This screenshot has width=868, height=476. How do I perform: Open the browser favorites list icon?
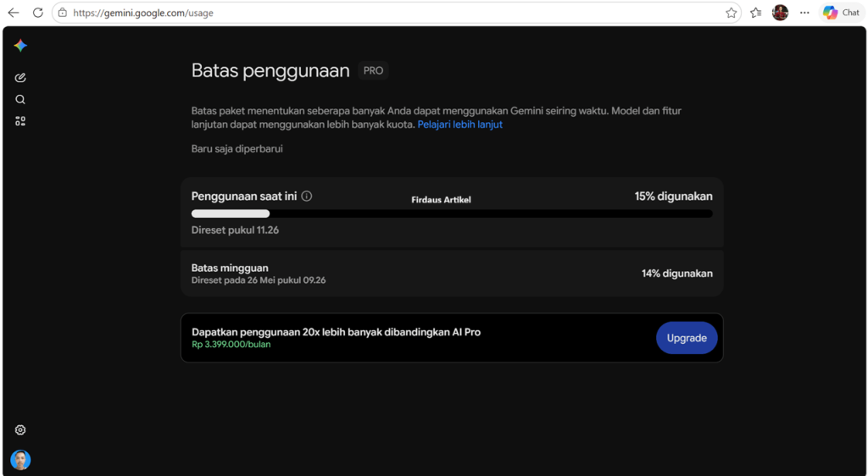(755, 13)
